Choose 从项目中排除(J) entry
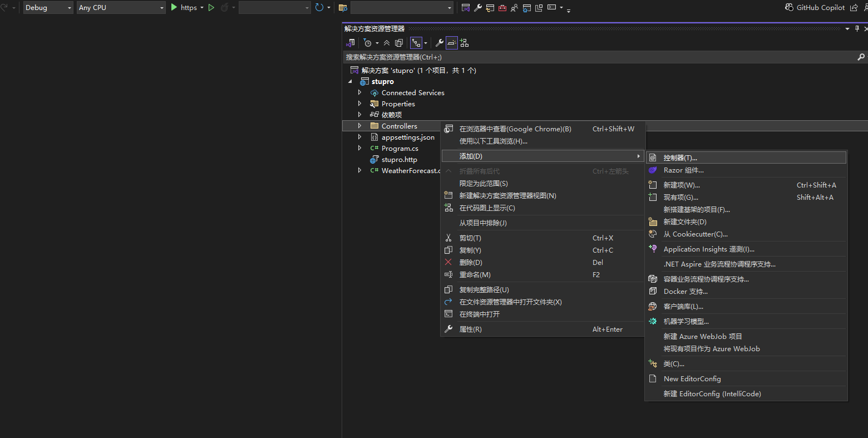868x438 pixels. (542, 223)
